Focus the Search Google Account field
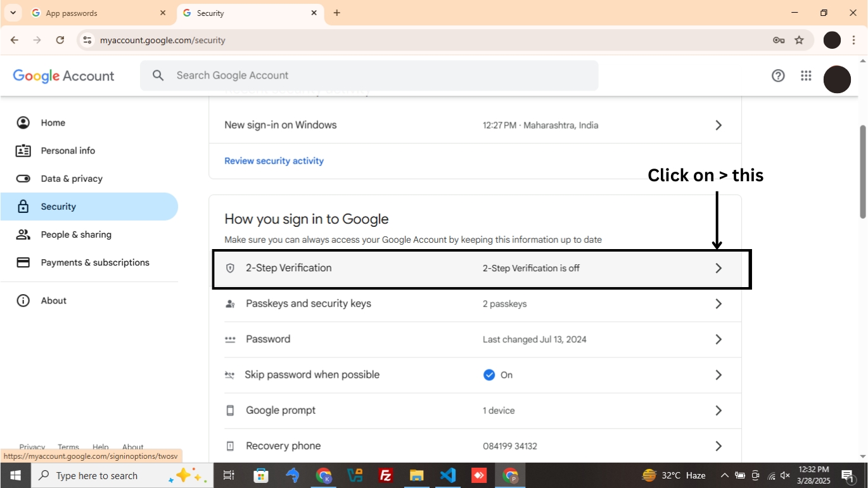 point(369,75)
